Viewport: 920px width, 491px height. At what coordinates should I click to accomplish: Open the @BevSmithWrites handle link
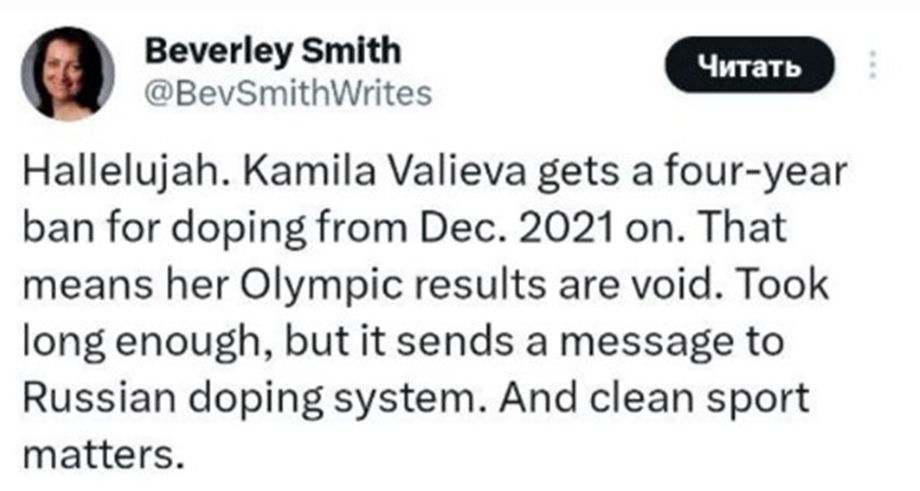click(288, 94)
